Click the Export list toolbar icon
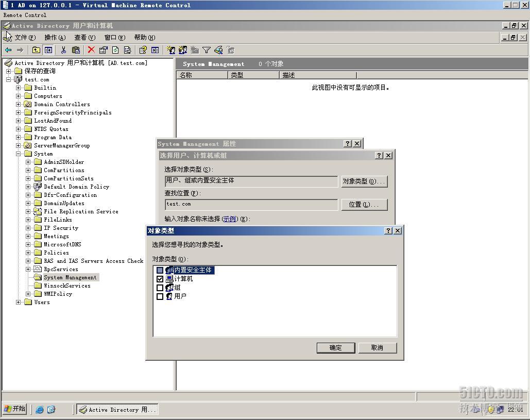This screenshot has height=420, width=530. coord(127,50)
